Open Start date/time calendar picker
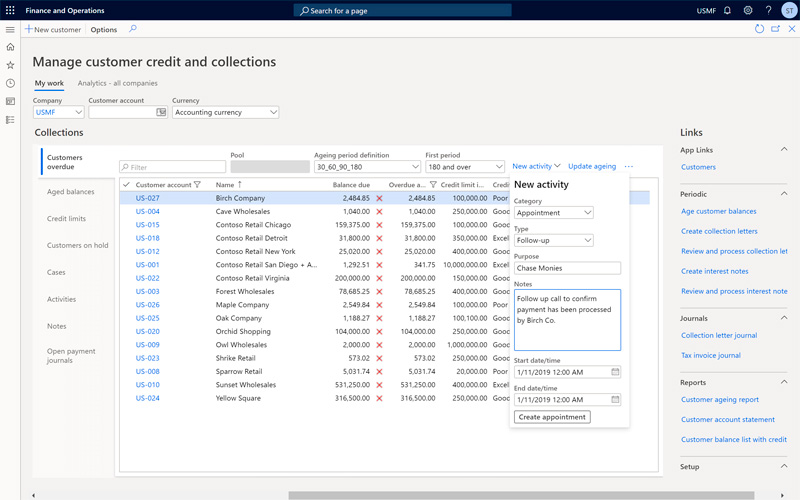The width and height of the screenshot is (800, 500). [x=615, y=372]
